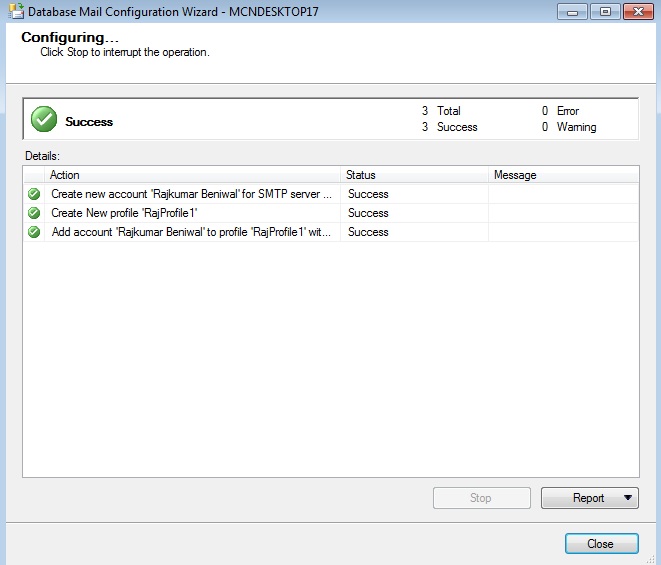Click the large green Success check icon

tap(44, 119)
